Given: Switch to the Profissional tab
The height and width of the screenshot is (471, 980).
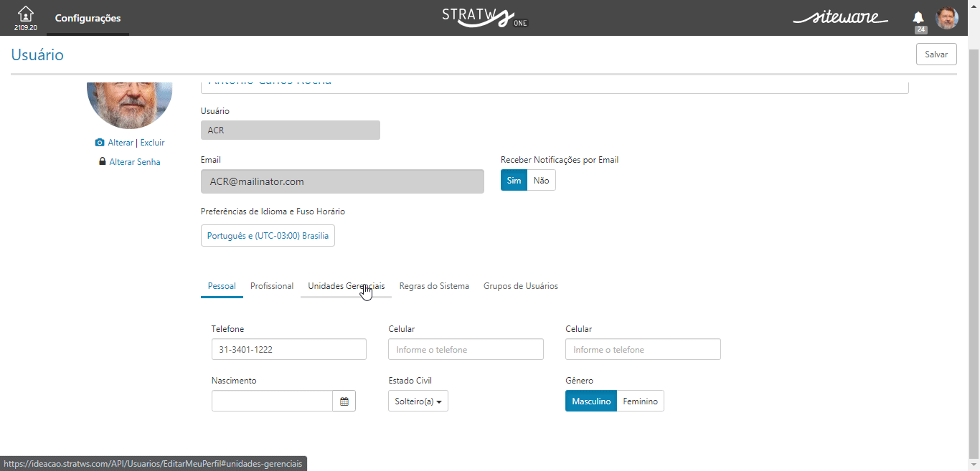Looking at the screenshot, I should click(272, 286).
